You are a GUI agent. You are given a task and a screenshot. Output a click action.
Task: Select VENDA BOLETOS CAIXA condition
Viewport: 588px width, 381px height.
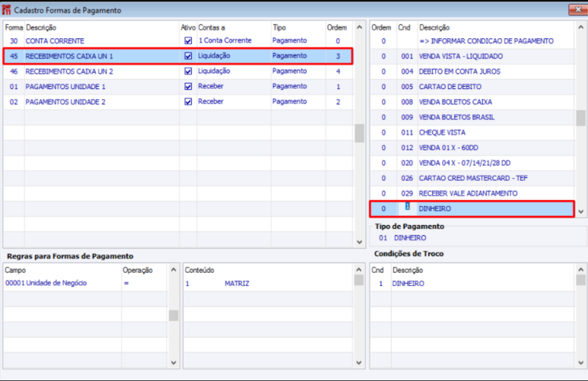[472, 102]
